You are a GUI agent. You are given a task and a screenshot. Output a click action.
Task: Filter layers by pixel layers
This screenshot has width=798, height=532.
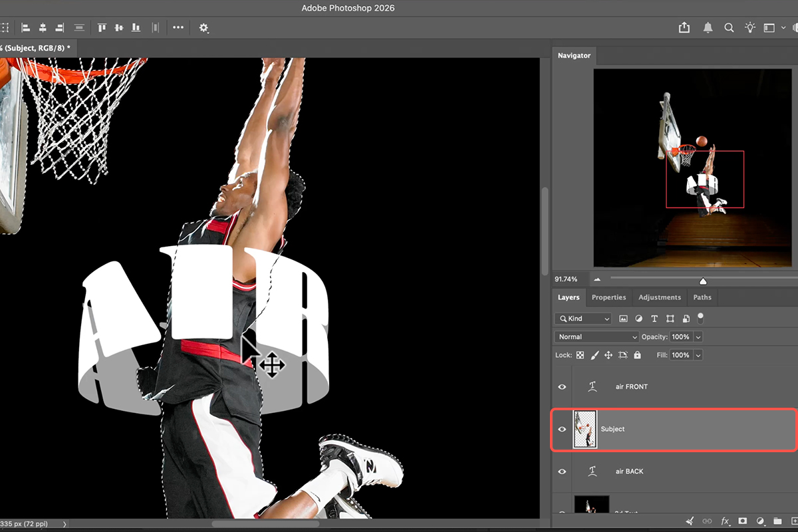point(623,319)
